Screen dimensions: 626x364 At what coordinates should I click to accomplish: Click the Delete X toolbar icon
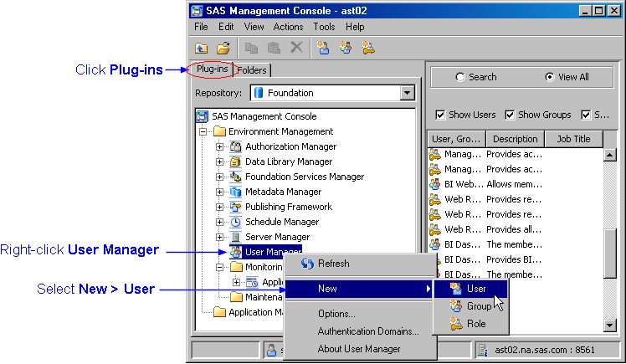pos(296,48)
